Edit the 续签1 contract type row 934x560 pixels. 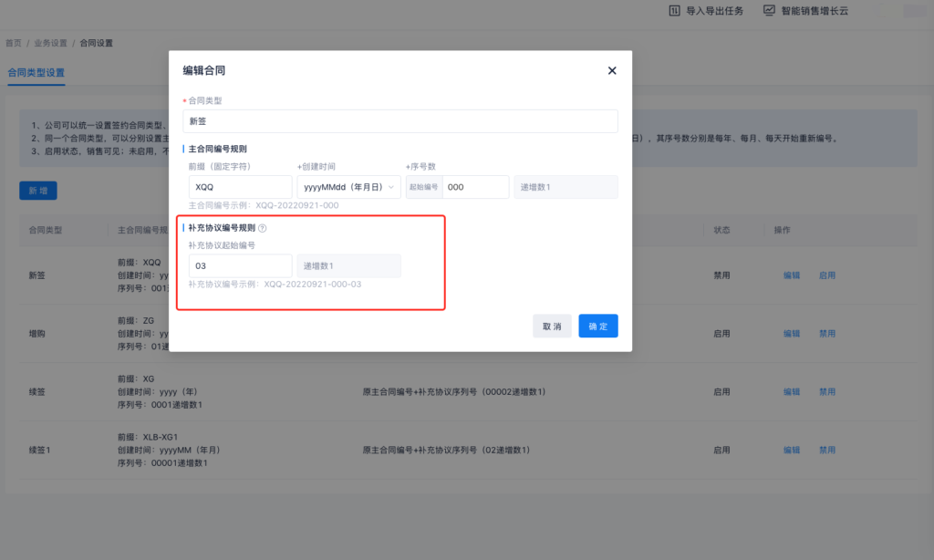792,451
